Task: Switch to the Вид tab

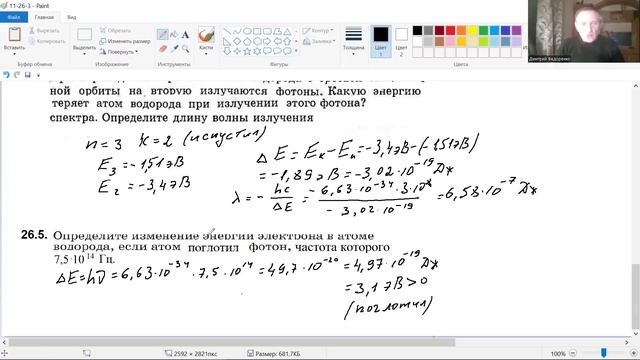Action: [x=72, y=17]
